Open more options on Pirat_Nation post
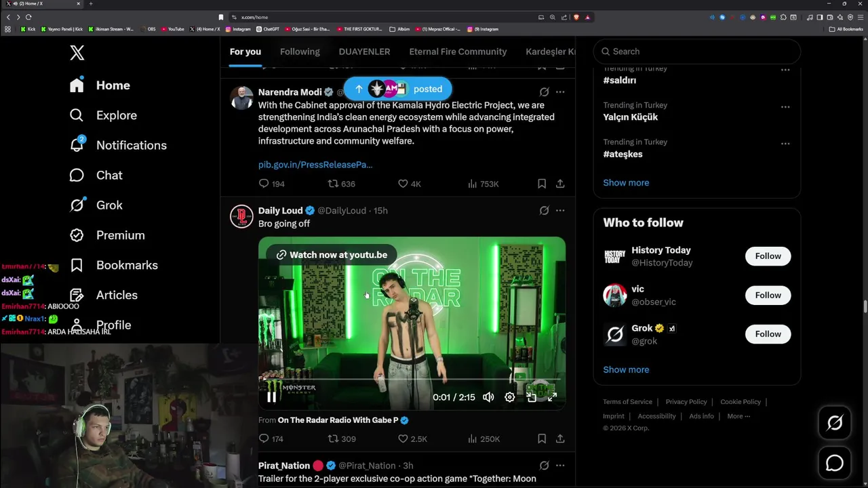Image resolution: width=868 pixels, height=488 pixels. pos(560,466)
